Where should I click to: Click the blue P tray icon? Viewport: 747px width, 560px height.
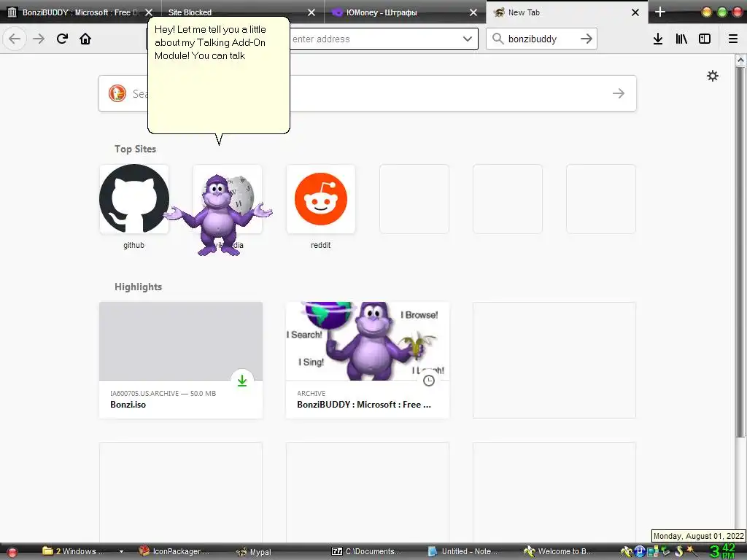coord(640,551)
